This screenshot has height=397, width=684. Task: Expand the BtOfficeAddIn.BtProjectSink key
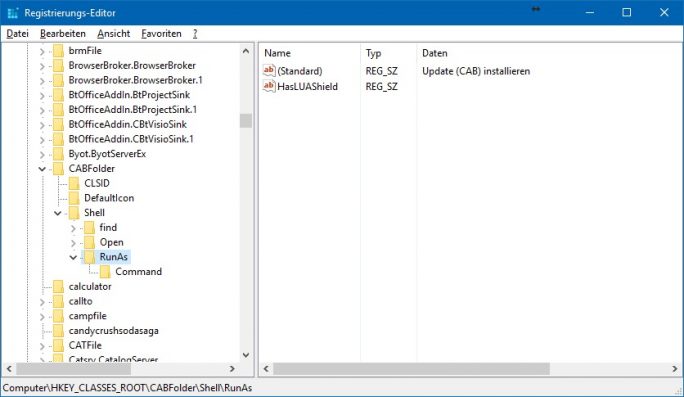(x=42, y=96)
